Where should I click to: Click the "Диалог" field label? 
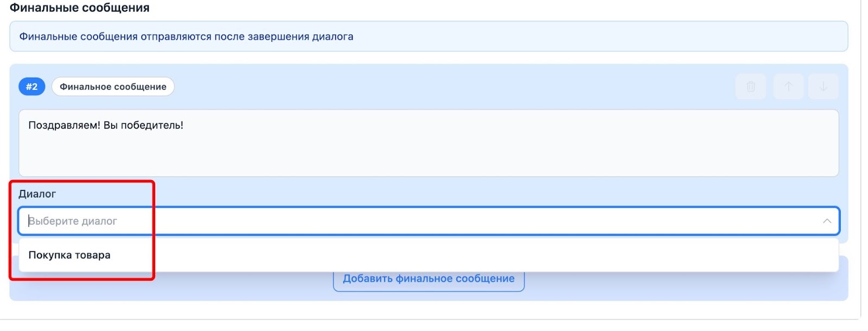click(37, 194)
